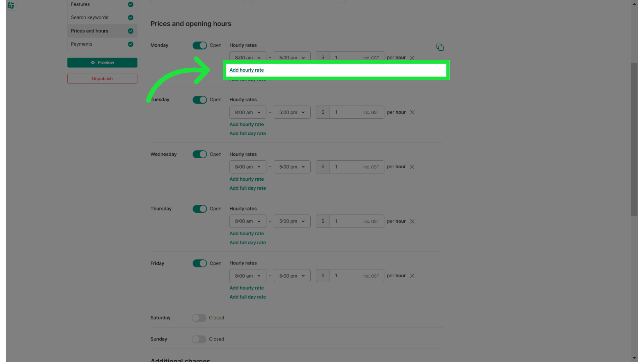Open Tuesday end time 5:00 pm dropdown
The image size is (644, 362).
(x=292, y=112)
